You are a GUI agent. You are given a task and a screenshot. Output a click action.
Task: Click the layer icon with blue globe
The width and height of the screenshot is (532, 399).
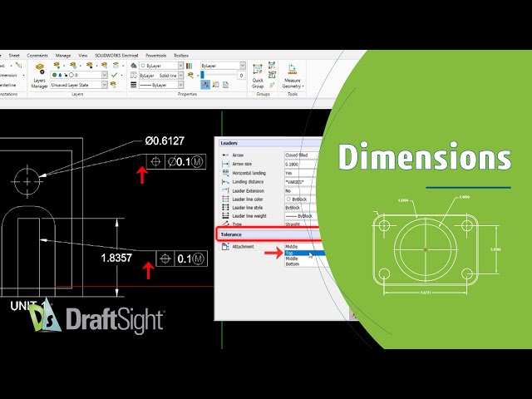point(73,65)
